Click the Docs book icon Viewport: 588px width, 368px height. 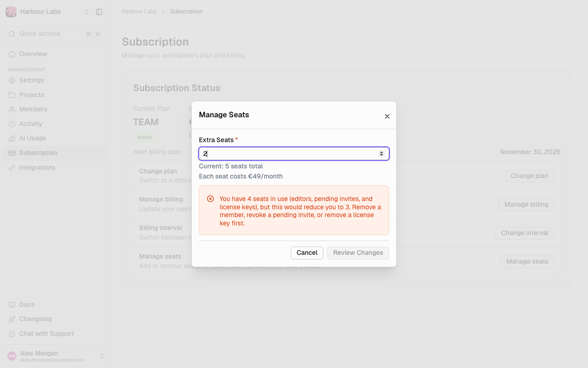pyautogui.click(x=12, y=305)
